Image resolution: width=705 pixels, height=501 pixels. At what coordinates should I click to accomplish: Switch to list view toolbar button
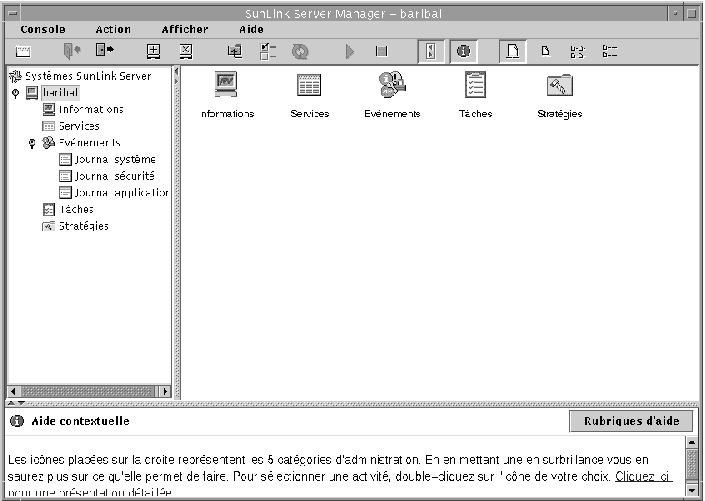577,52
